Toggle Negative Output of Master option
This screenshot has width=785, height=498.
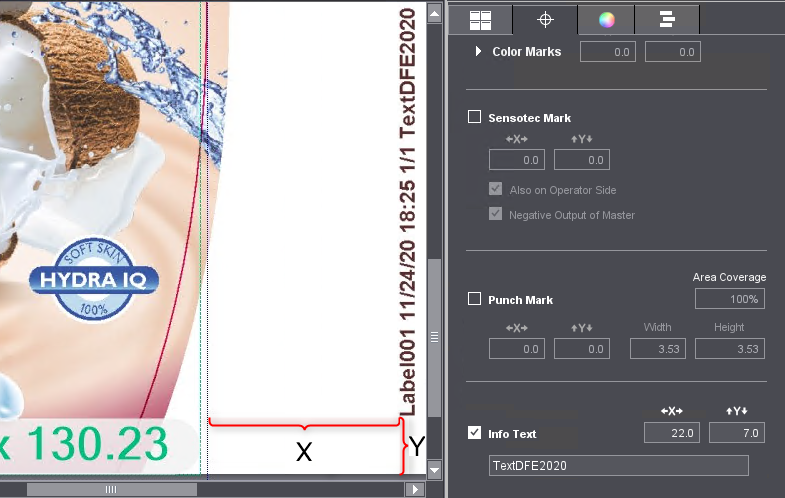tap(495, 215)
